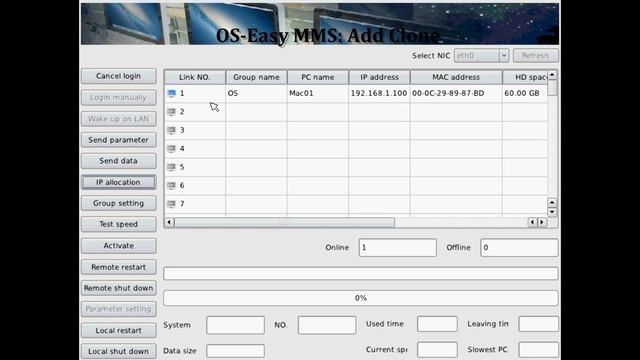Click the Offline count field

tap(519, 248)
